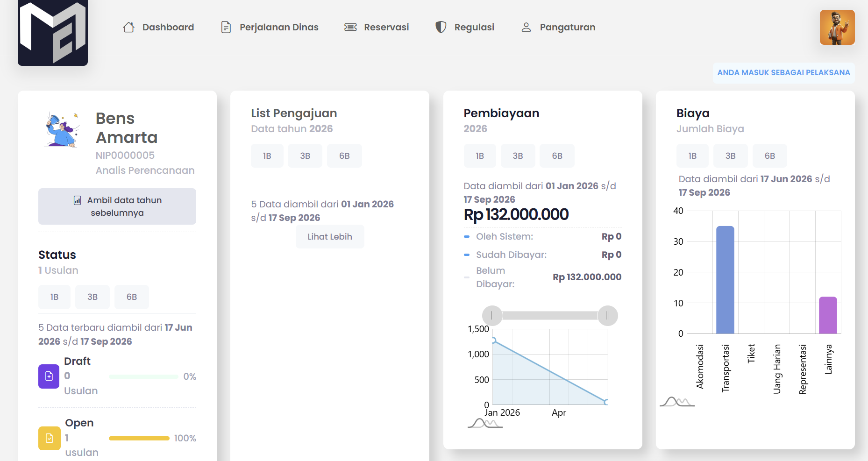
Task: Click the amCharts logo under Pembiayaan chart
Action: 485,423
